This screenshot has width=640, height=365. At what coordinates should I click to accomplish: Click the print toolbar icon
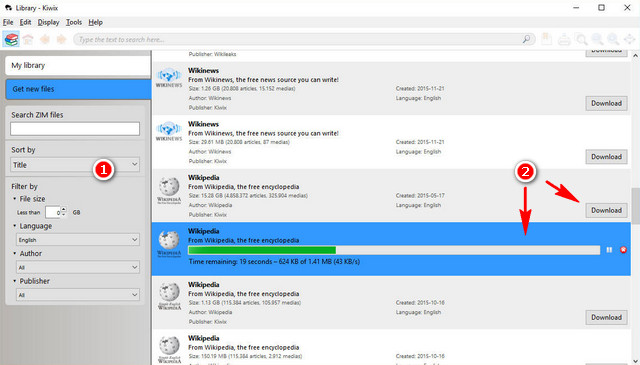564,40
